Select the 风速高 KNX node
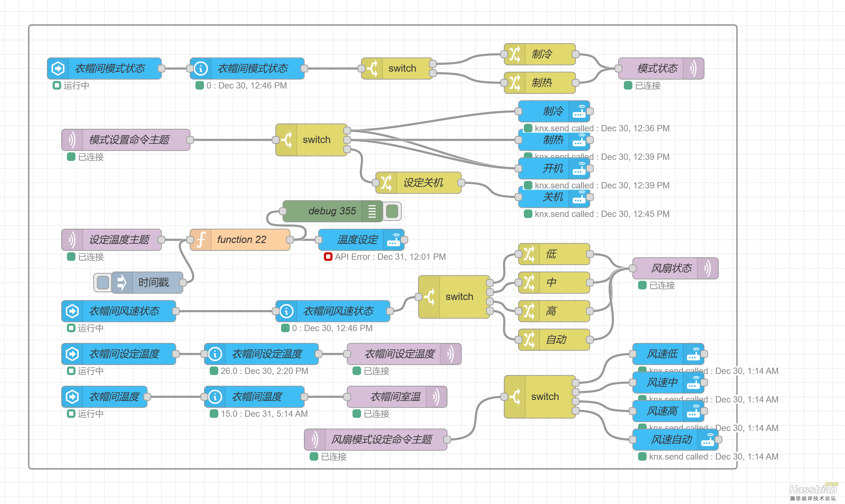This screenshot has height=504, width=845. click(668, 411)
